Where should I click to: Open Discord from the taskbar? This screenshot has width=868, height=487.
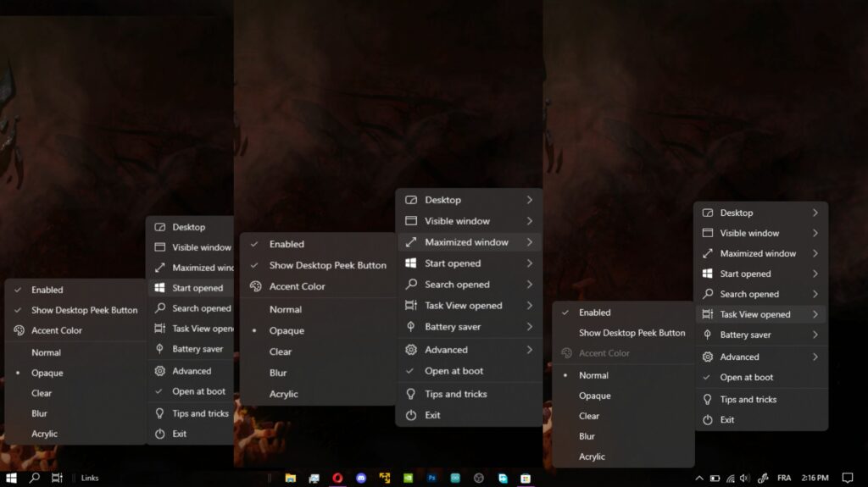[361, 479]
